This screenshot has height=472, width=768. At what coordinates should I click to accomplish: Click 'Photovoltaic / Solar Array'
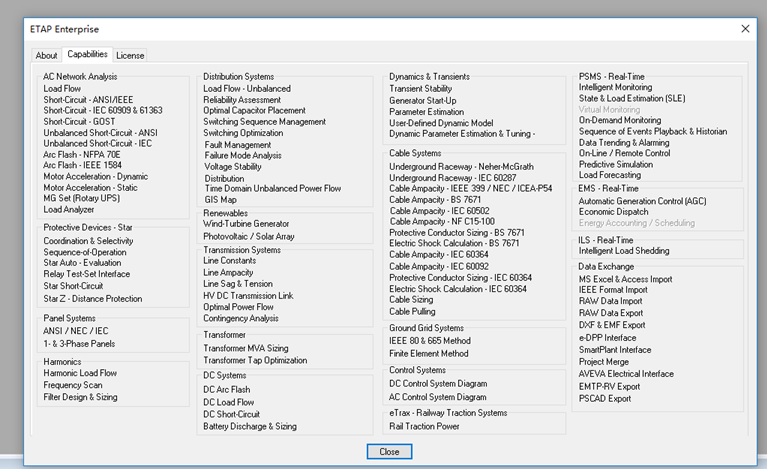click(249, 236)
